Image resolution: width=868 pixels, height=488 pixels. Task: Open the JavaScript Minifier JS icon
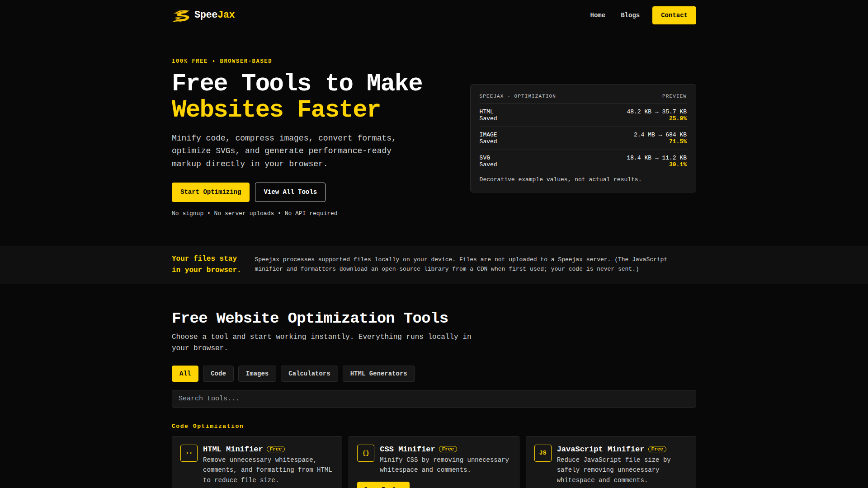543,453
